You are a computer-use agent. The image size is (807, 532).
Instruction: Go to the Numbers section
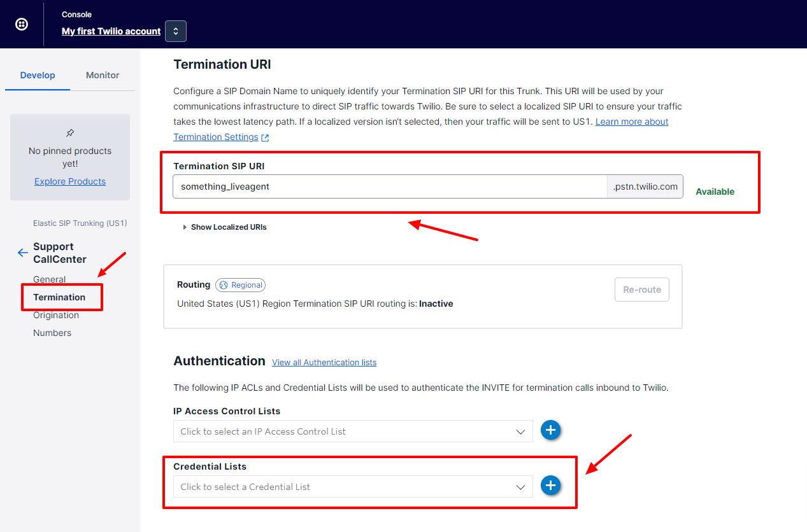pos(52,333)
